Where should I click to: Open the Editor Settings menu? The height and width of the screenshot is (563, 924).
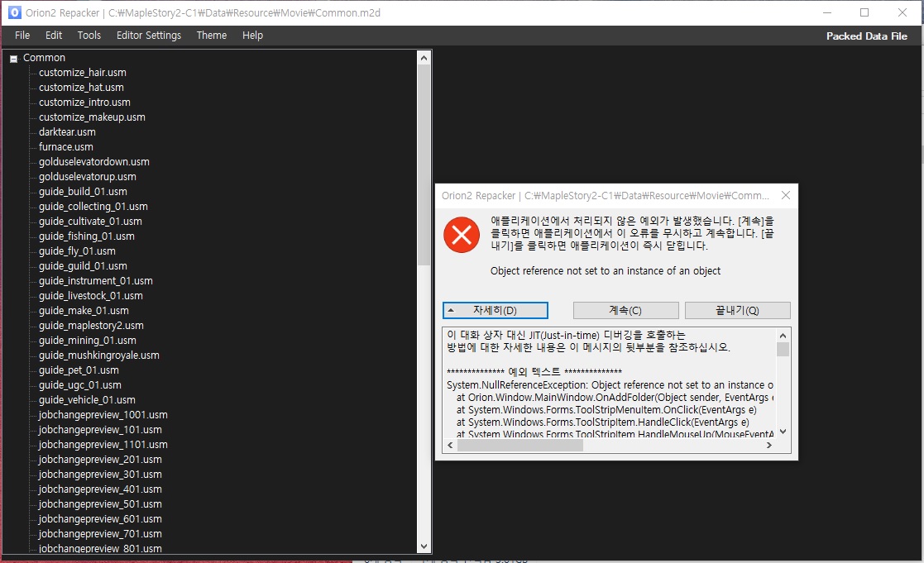click(x=149, y=36)
